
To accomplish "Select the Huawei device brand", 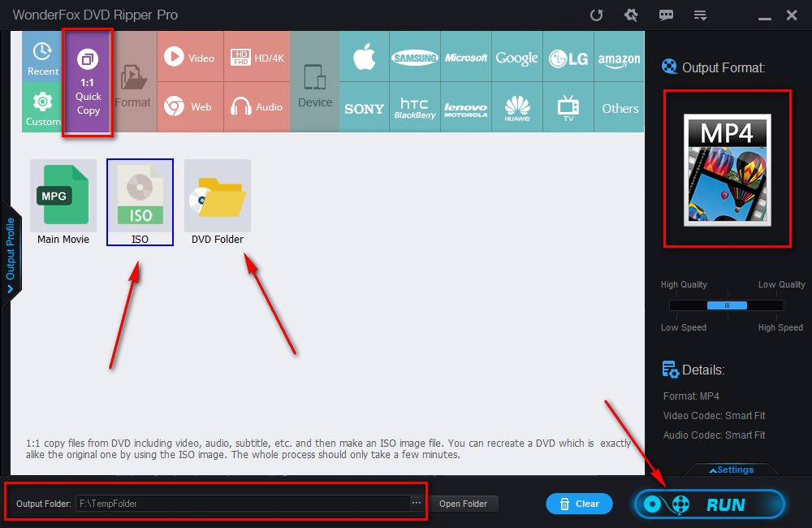I will tap(516, 107).
